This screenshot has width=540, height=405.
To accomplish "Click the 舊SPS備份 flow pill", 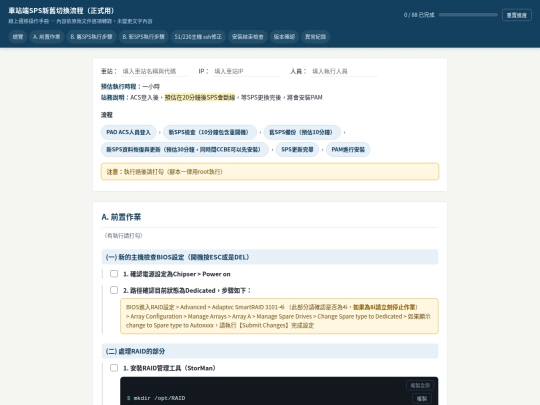I will pyautogui.click(x=302, y=132).
